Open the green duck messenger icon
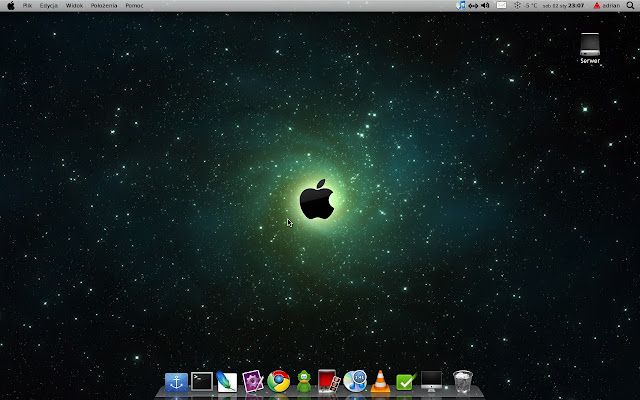 click(304, 381)
